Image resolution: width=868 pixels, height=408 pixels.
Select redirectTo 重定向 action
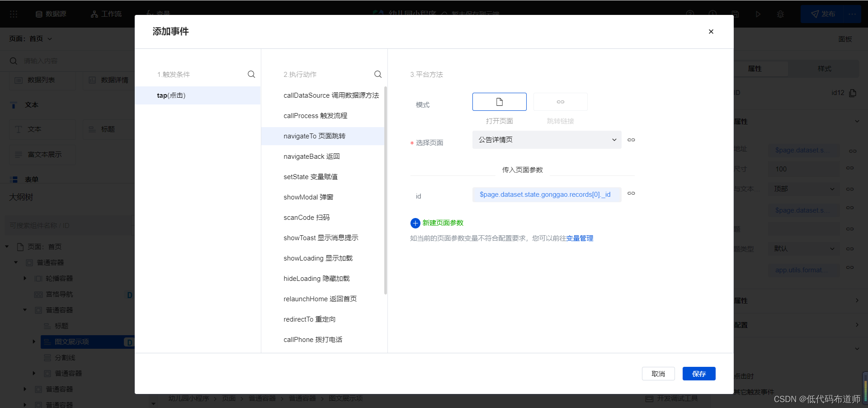tap(323, 319)
